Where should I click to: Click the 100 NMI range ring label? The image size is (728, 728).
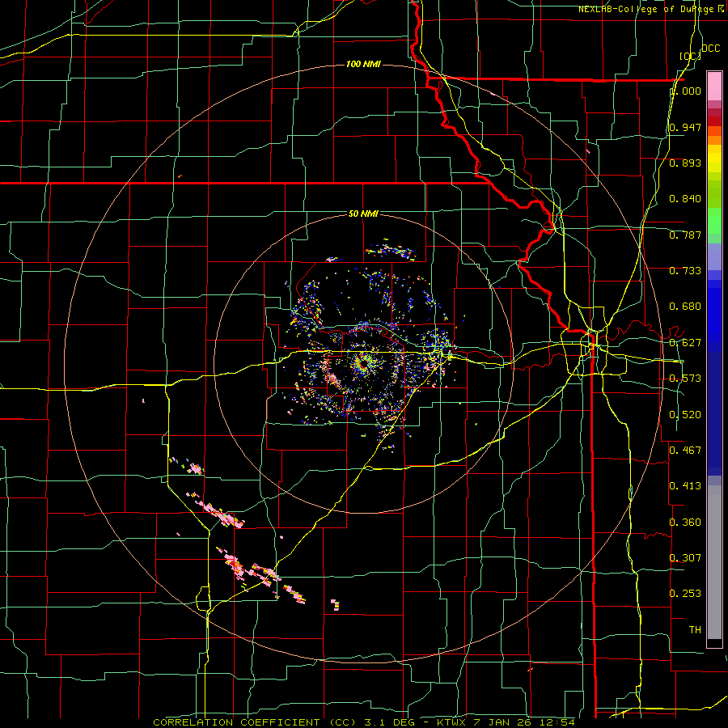tap(363, 64)
